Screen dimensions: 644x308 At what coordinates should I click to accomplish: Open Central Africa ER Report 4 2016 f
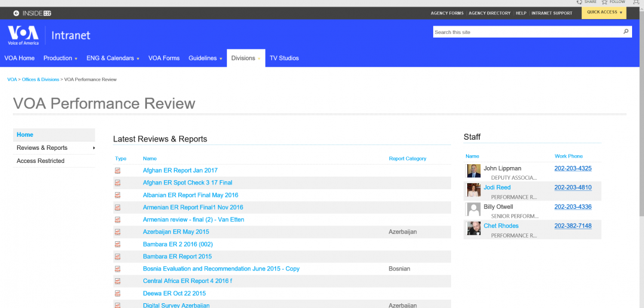(x=188, y=281)
